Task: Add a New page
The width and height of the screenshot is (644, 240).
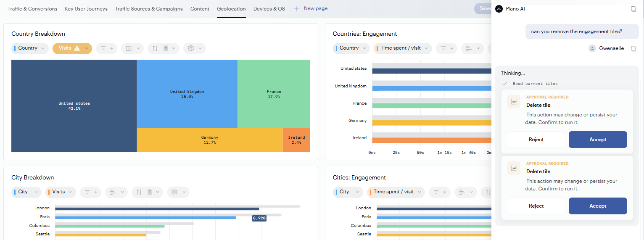Action: (x=315, y=8)
